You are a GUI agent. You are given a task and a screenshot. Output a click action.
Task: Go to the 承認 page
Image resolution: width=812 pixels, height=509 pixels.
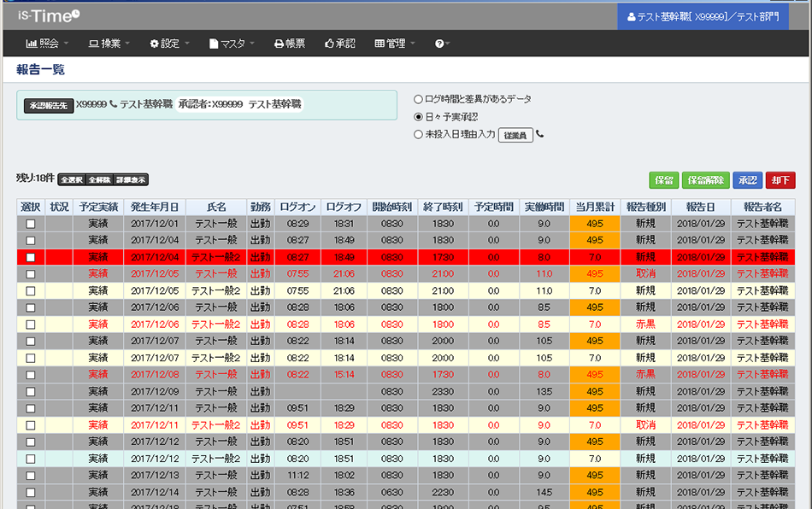[339, 44]
